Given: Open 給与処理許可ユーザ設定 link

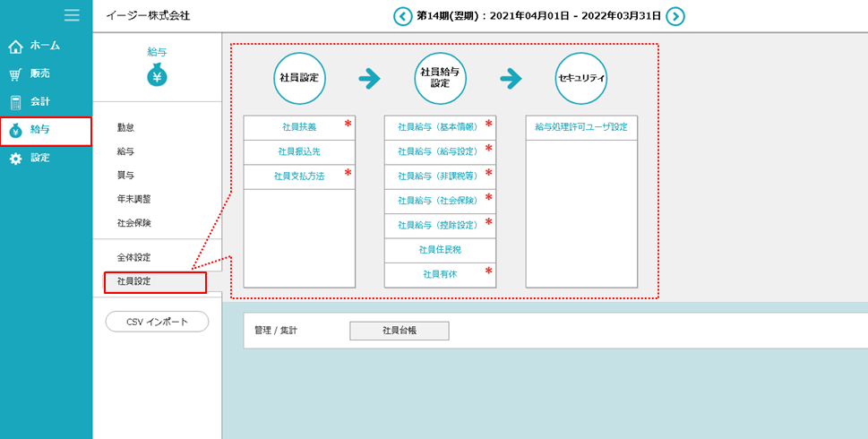Looking at the screenshot, I should click(x=580, y=127).
